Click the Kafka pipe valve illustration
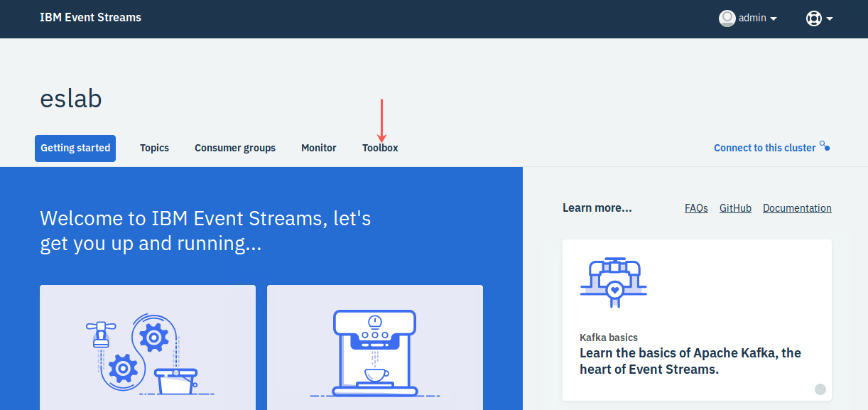 [x=614, y=282]
